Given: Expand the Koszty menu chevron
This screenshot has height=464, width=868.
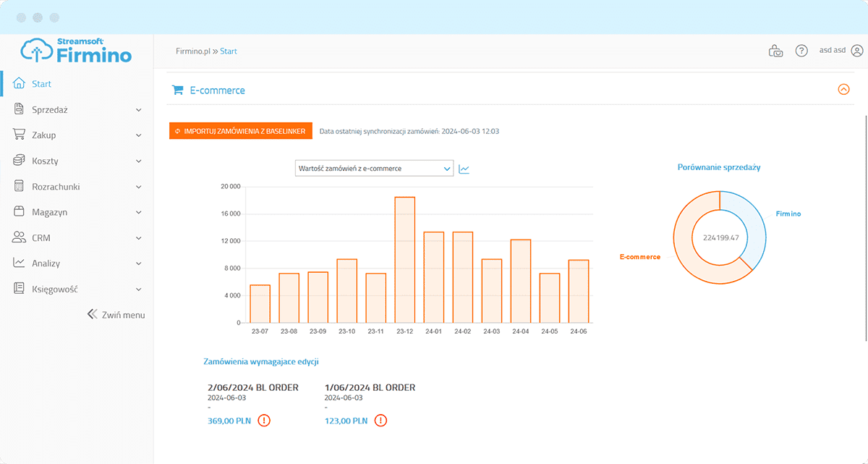Looking at the screenshot, I should [x=139, y=161].
